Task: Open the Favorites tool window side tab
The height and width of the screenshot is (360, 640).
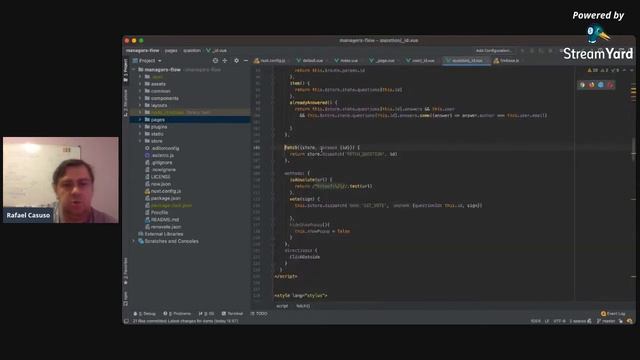Action: coord(126,271)
